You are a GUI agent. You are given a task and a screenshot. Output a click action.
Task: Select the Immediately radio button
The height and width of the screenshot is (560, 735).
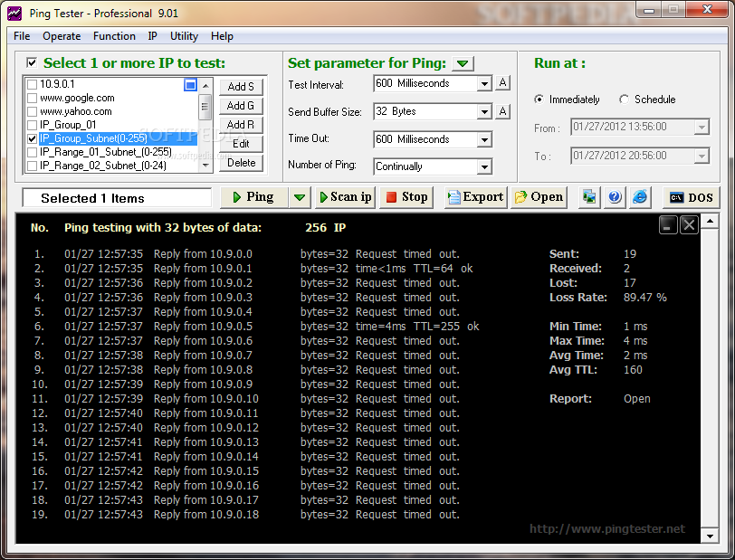tap(539, 100)
